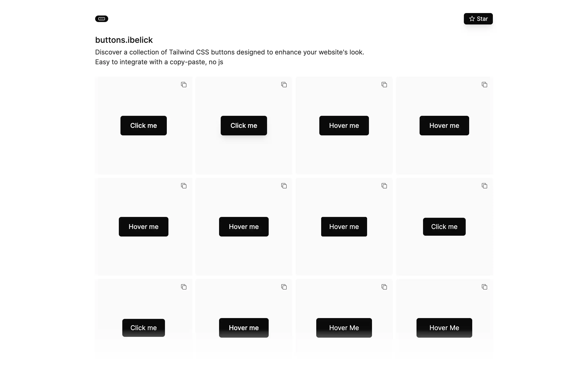Copy code from the third card in top row
The width and height of the screenshot is (588, 367).
(x=384, y=84)
